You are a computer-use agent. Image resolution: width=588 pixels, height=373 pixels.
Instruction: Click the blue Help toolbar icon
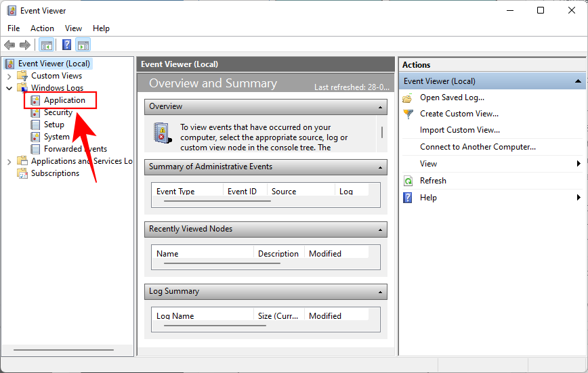click(x=66, y=45)
